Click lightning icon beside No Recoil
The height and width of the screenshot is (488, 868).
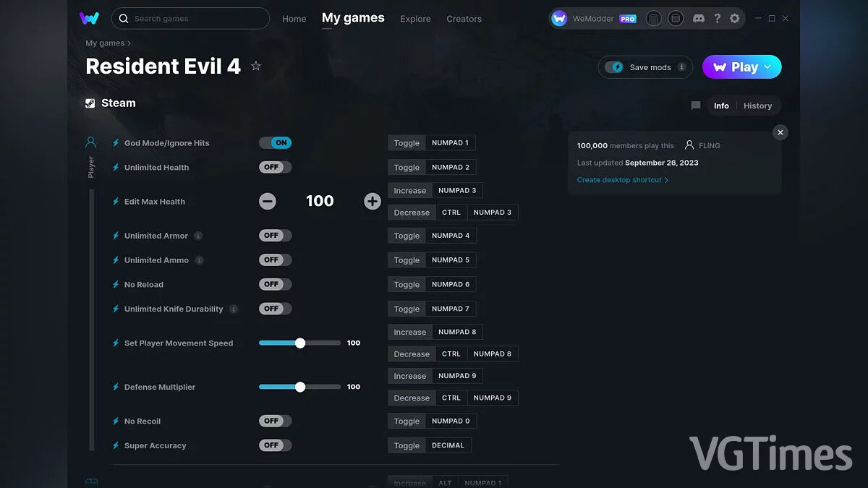(116, 421)
